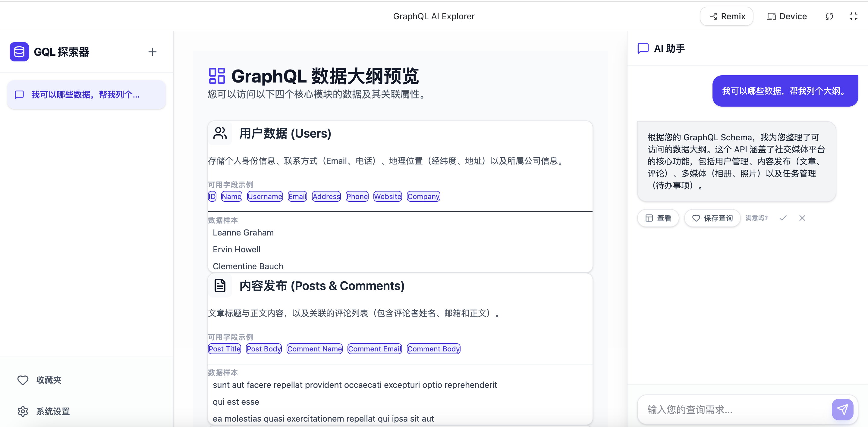Click the X dissatisfied feedback icon
Screen dimensions: 868x427
click(x=802, y=218)
